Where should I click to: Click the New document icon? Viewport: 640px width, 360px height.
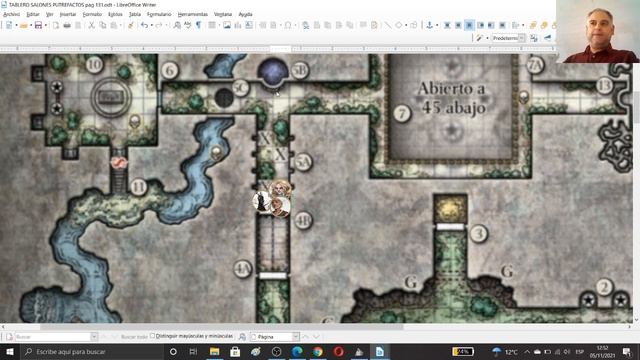coord(9,25)
